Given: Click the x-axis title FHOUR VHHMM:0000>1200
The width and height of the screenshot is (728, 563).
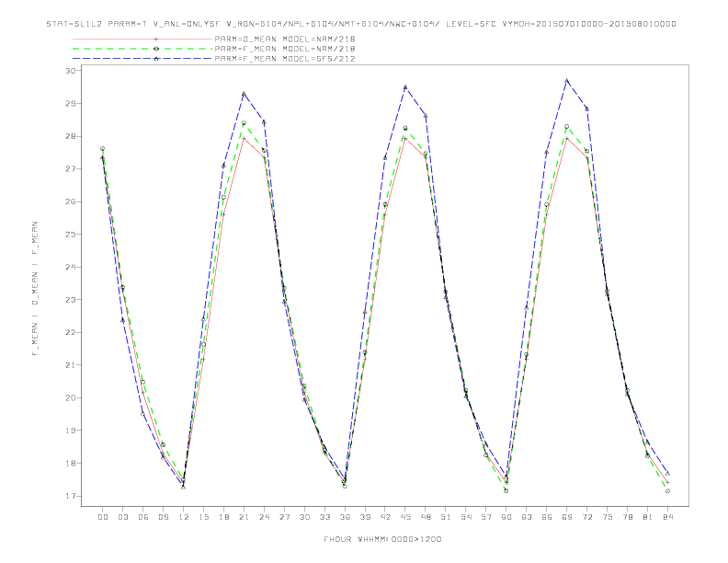Looking at the screenshot, I should [x=382, y=539].
